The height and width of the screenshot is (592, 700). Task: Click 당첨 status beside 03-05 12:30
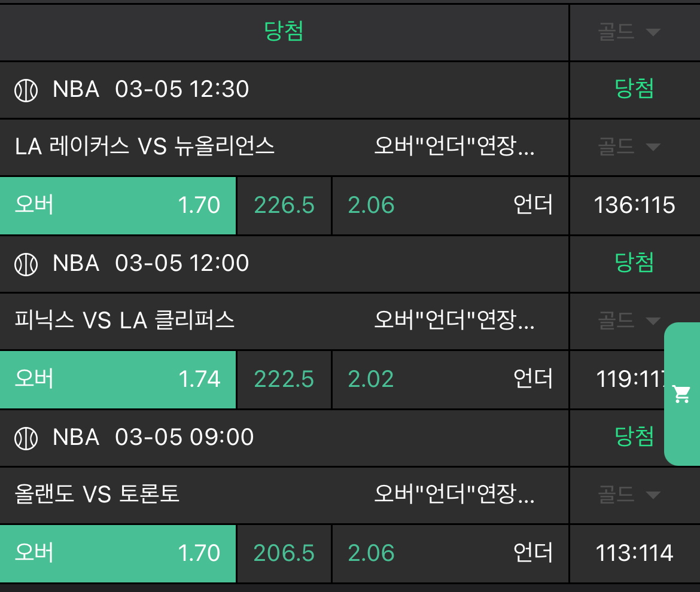click(x=634, y=89)
